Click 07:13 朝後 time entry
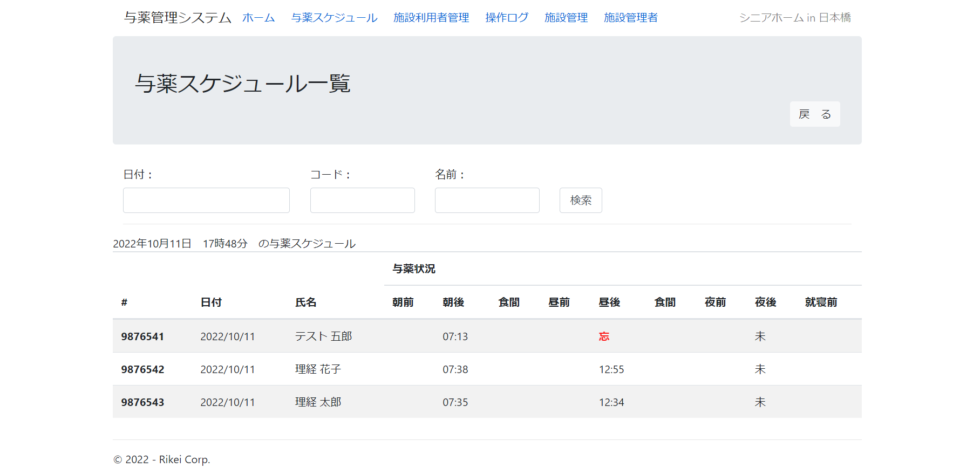 click(x=455, y=336)
